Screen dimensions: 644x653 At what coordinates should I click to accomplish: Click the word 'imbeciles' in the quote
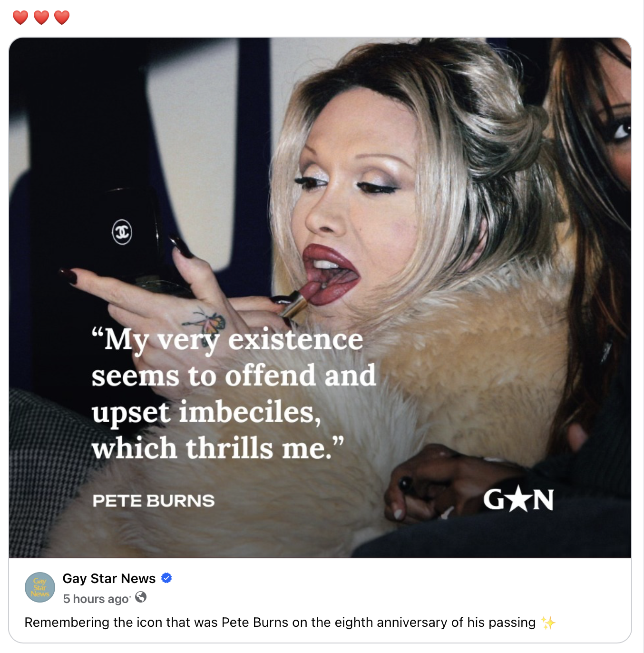pos(250,412)
